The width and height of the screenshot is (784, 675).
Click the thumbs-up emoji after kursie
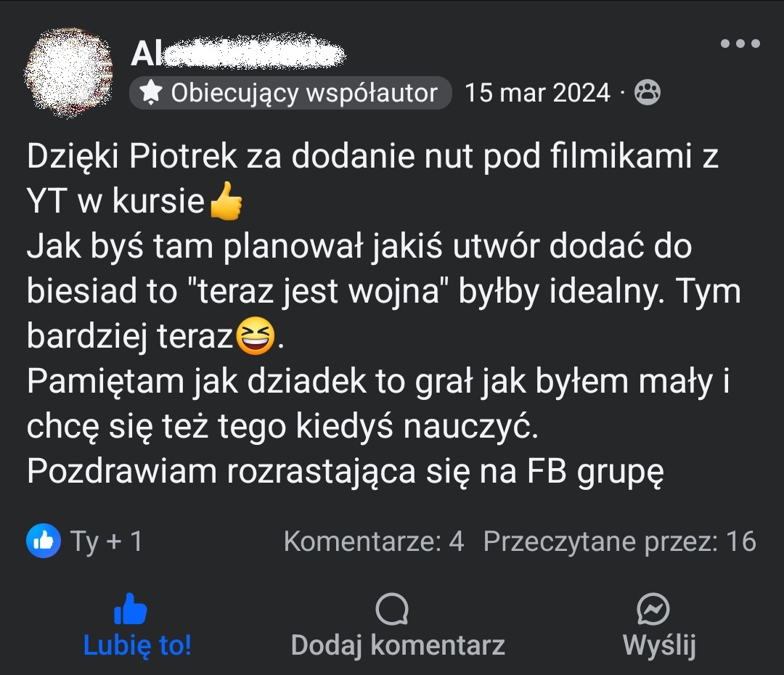226,201
